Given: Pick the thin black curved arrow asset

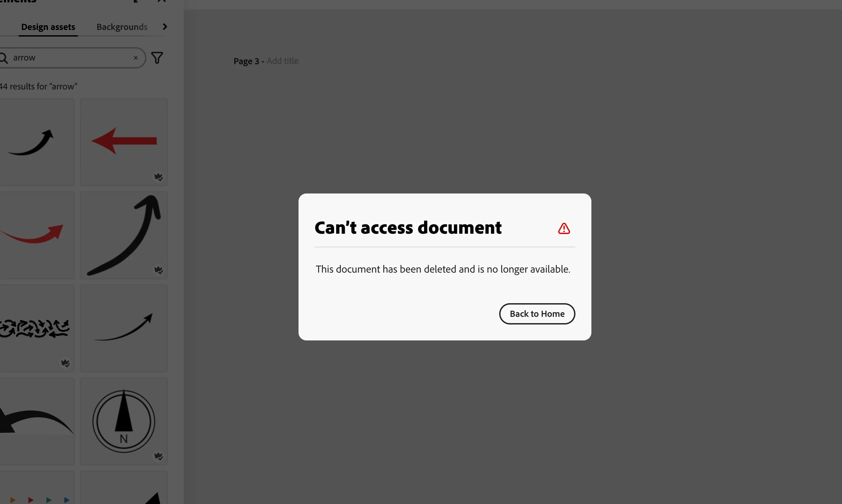Looking at the screenshot, I should pyautogui.click(x=124, y=328).
